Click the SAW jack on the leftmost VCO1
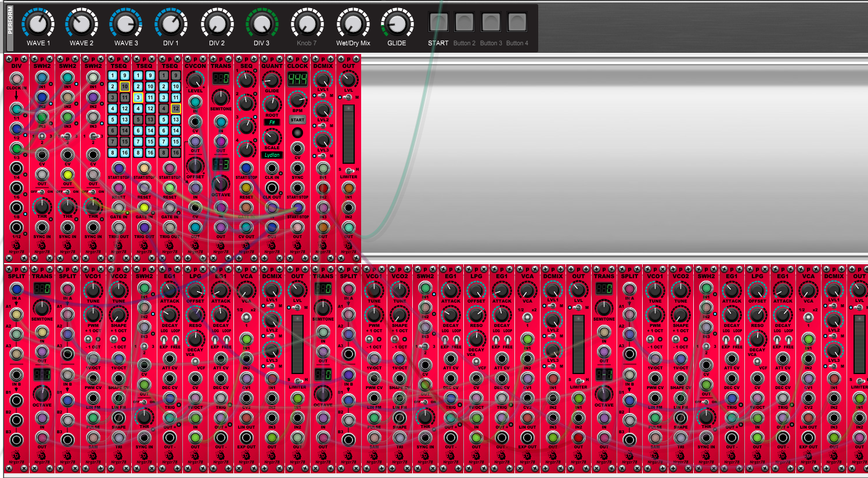The height and width of the screenshot is (478, 868). [93, 437]
